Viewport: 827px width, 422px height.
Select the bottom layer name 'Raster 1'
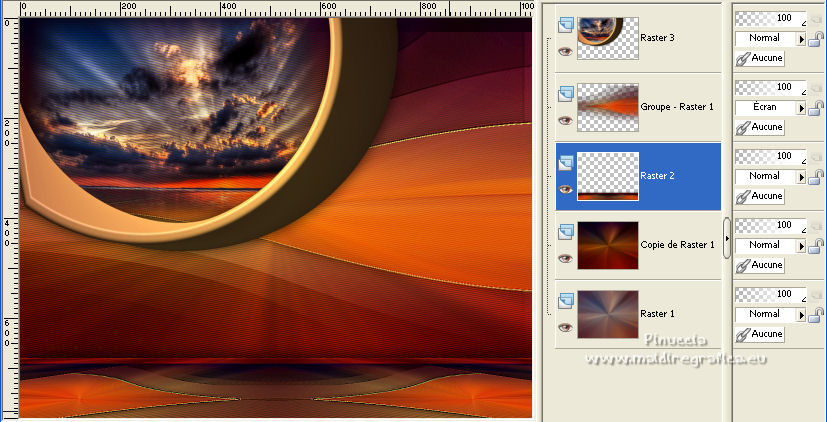(x=657, y=314)
